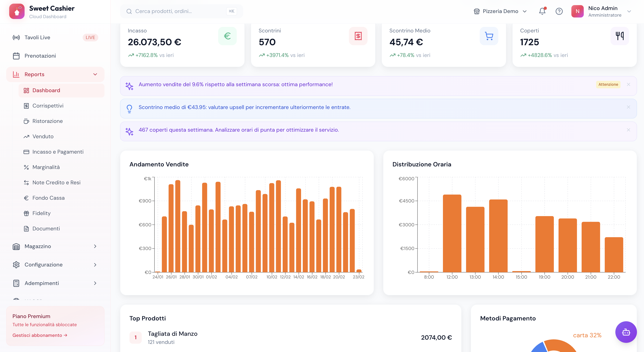Dismiss the Aumento vendite performance alert
The width and height of the screenshot is (644, 352).
(628, 84)
